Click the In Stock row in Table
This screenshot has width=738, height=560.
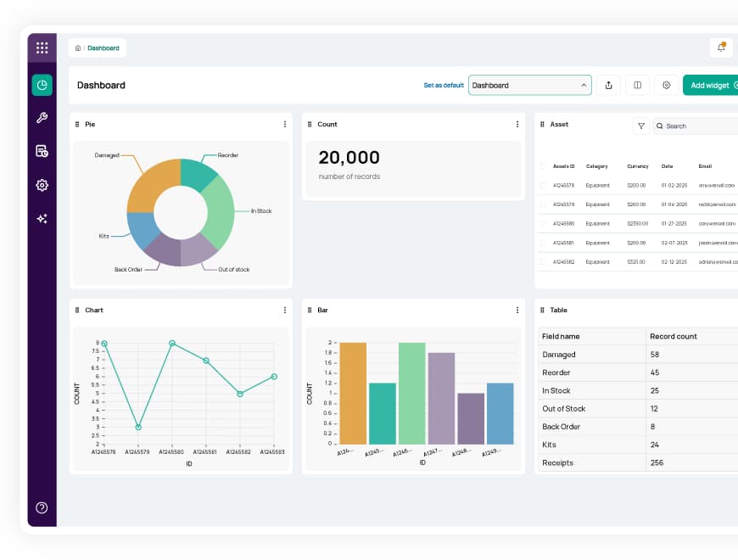(638, 390)
